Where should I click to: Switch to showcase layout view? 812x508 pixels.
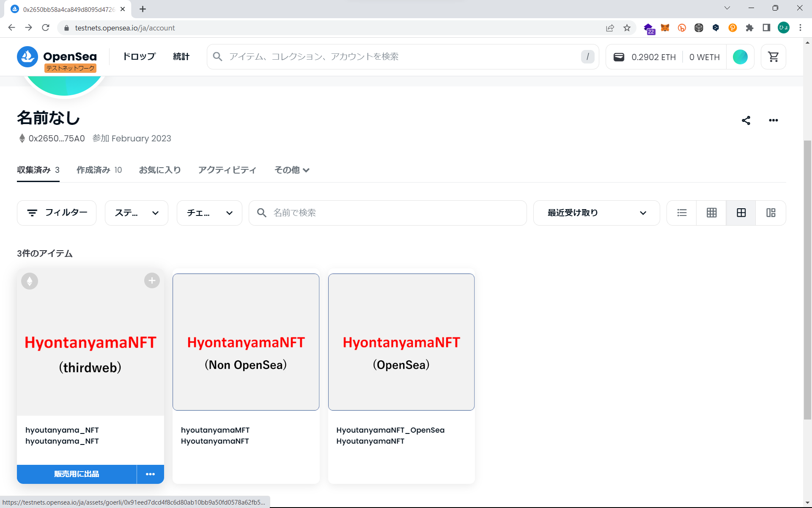pos(771,213)
